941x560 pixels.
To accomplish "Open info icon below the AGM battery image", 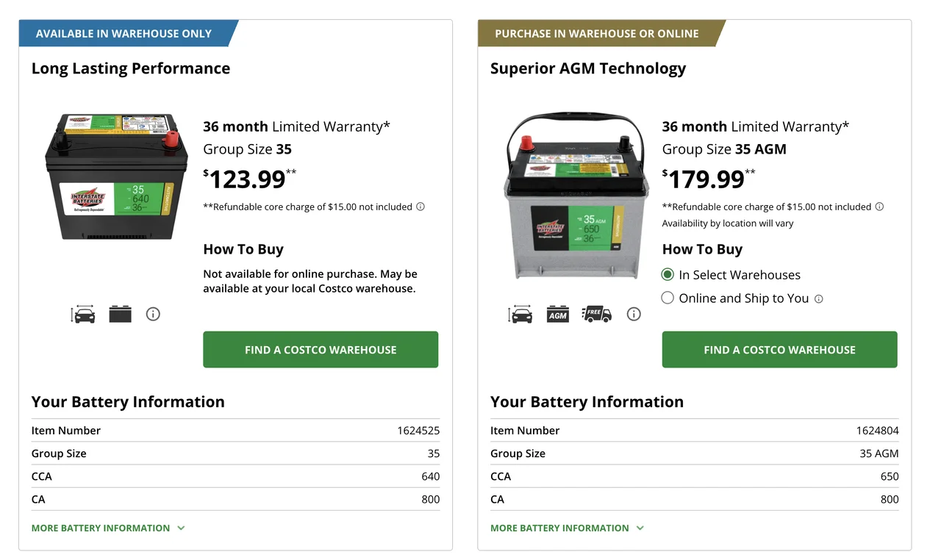I will click(634, 315).
